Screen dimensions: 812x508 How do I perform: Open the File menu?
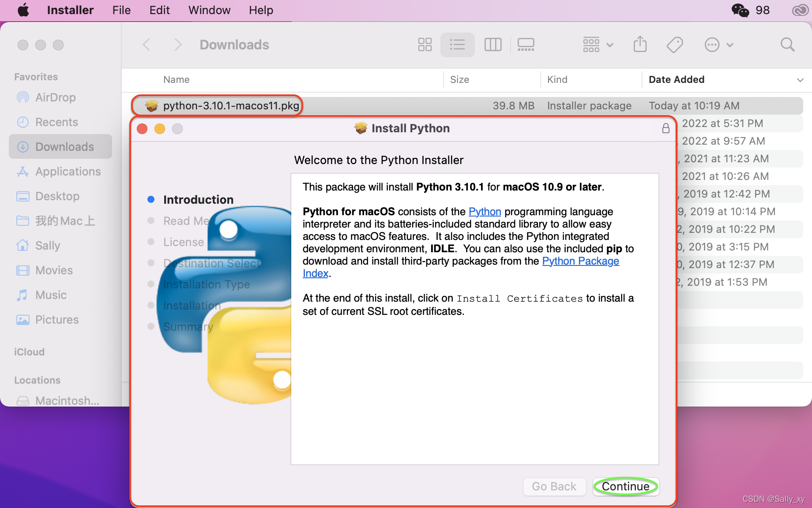point(121,10)
